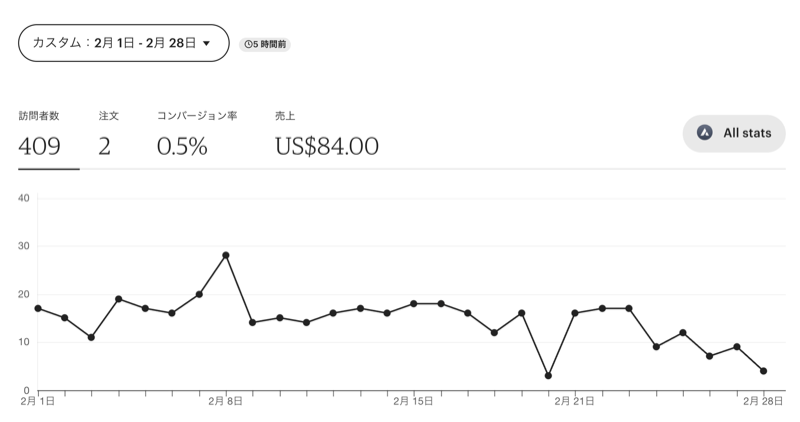Click the lowest dip point before 2月 21日
The image size is (800, 422).
pos(548,376)
